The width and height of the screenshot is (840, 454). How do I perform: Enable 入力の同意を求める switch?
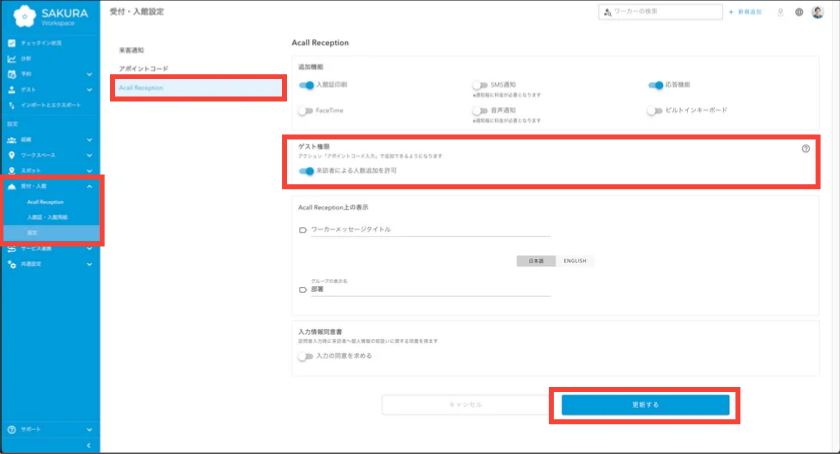click(307, 355)
